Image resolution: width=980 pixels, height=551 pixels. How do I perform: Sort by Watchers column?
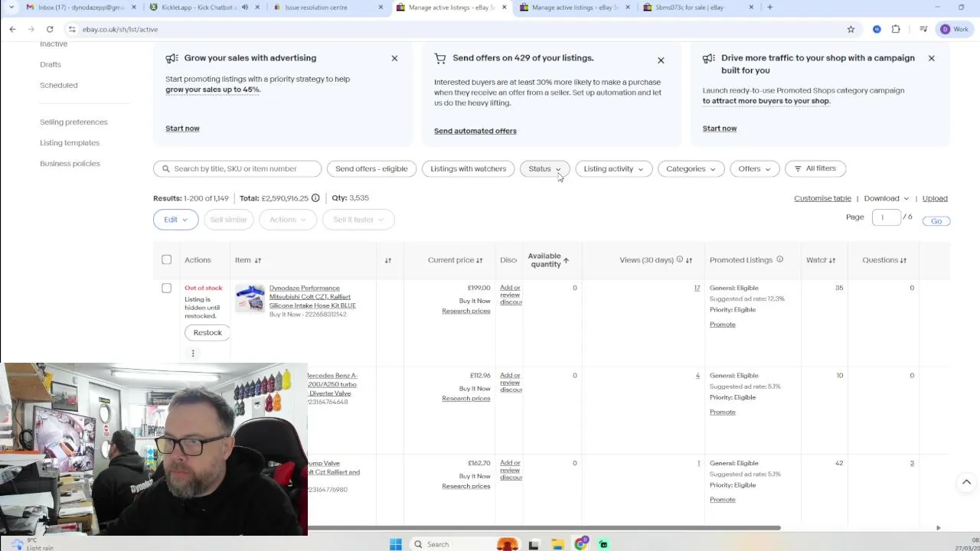coord(832,260)
